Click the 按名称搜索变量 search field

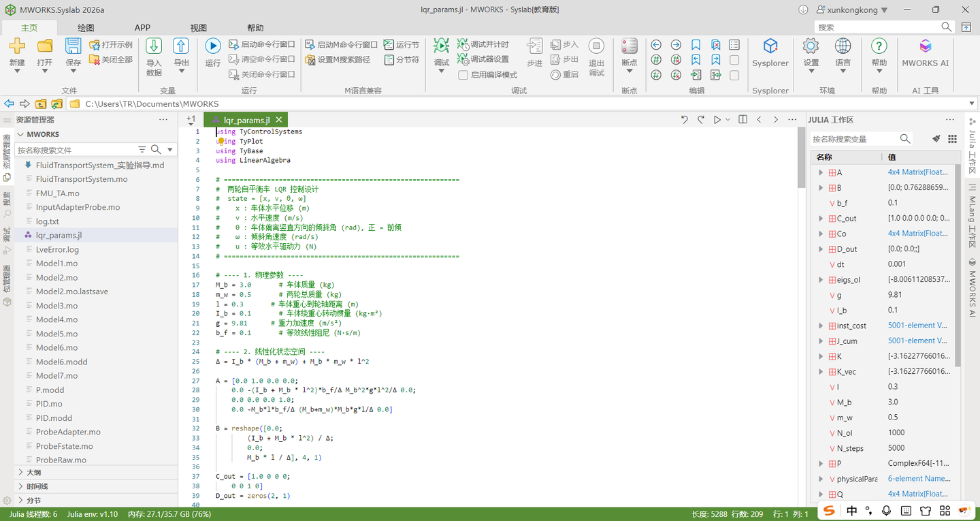point(855,139)
